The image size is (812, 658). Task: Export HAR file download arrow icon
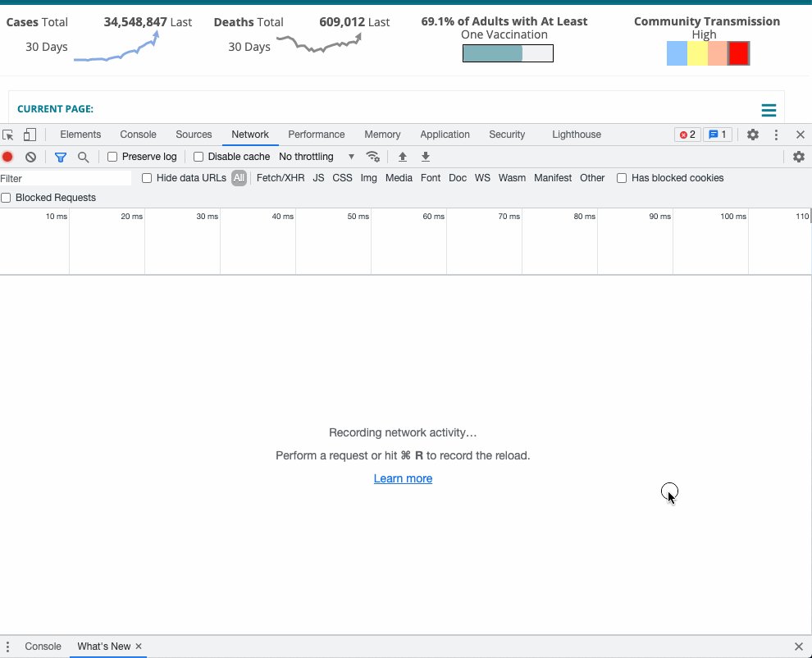coord(425,157)
